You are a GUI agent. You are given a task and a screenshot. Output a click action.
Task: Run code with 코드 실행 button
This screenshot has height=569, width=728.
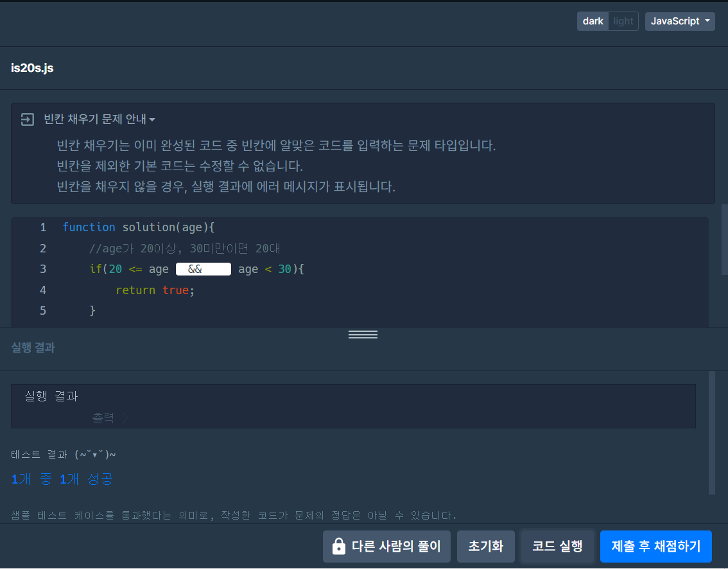click(x=557, y=547)
